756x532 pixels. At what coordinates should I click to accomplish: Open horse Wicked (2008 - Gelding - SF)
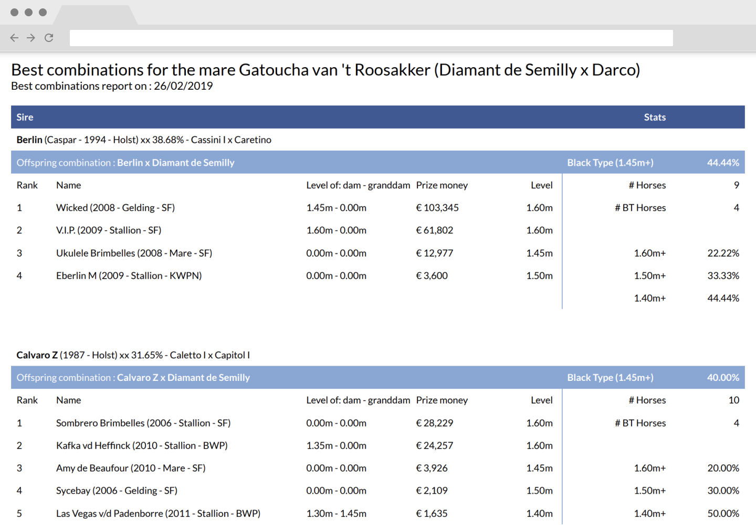[x=115, y=208]
